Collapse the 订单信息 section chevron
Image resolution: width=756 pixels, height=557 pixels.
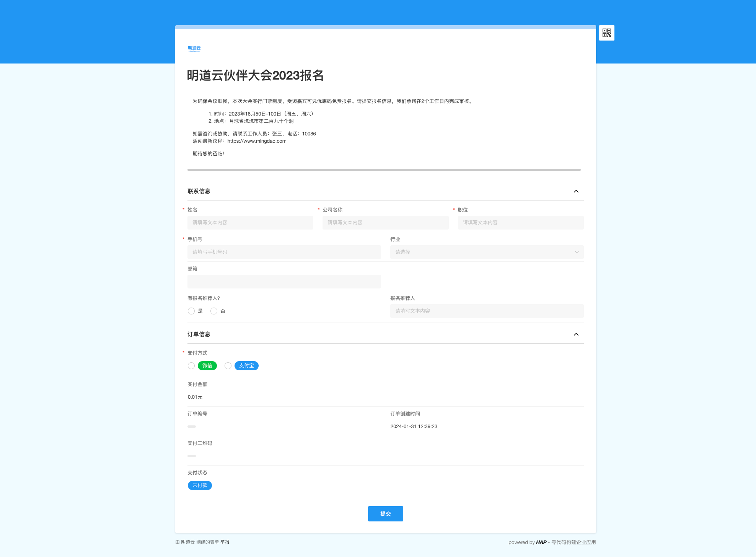click(576, 334)
